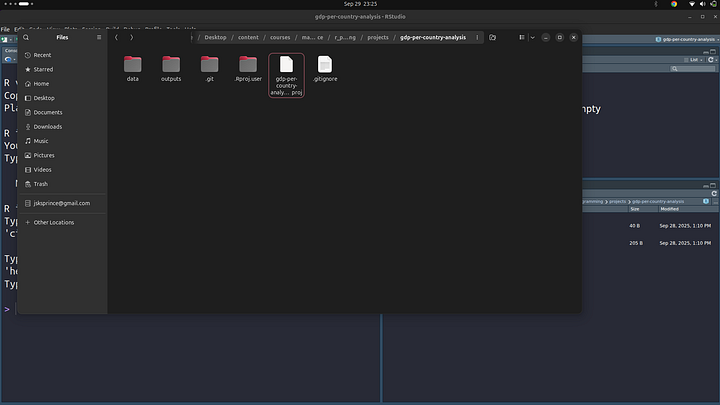This screenshot has width=720, height=405.
Task: Open the File menu in RStudio
Action: [x=5, y=29]
